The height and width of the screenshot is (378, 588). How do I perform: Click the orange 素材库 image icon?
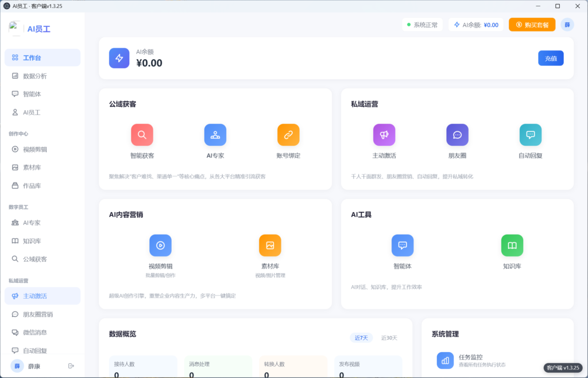[270, 245]
